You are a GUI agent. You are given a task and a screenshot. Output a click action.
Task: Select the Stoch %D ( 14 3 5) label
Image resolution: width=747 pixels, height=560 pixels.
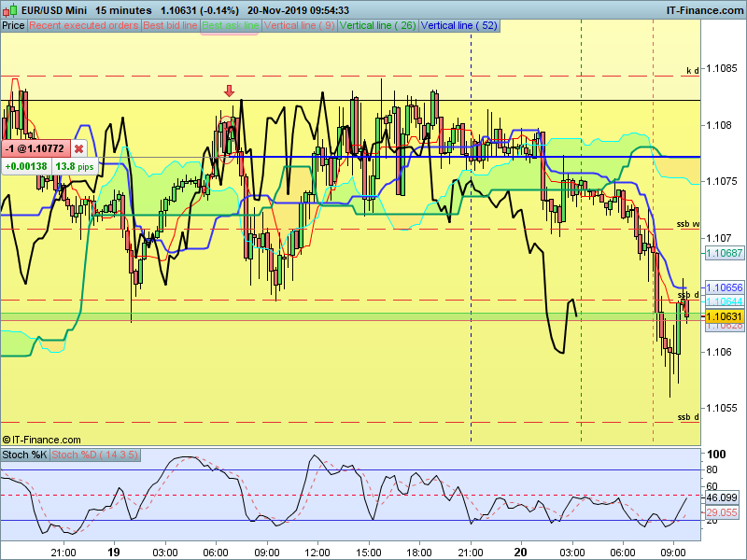coord(94,455)
